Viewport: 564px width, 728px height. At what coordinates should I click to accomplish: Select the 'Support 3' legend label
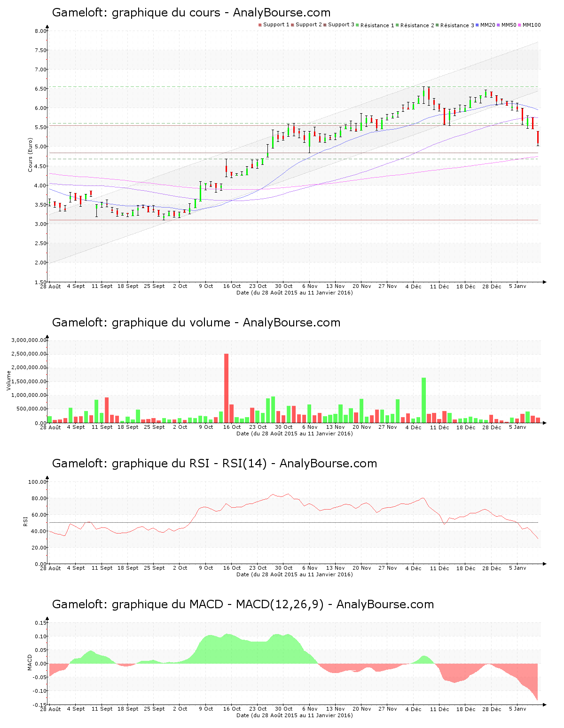(x=341, y=25)
